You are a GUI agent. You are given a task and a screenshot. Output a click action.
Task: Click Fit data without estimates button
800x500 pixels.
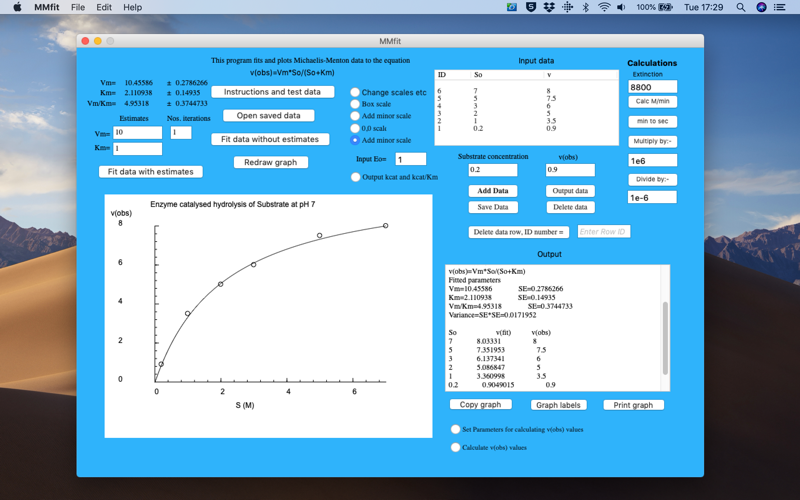pyautogui.click(x=270, y=139)
